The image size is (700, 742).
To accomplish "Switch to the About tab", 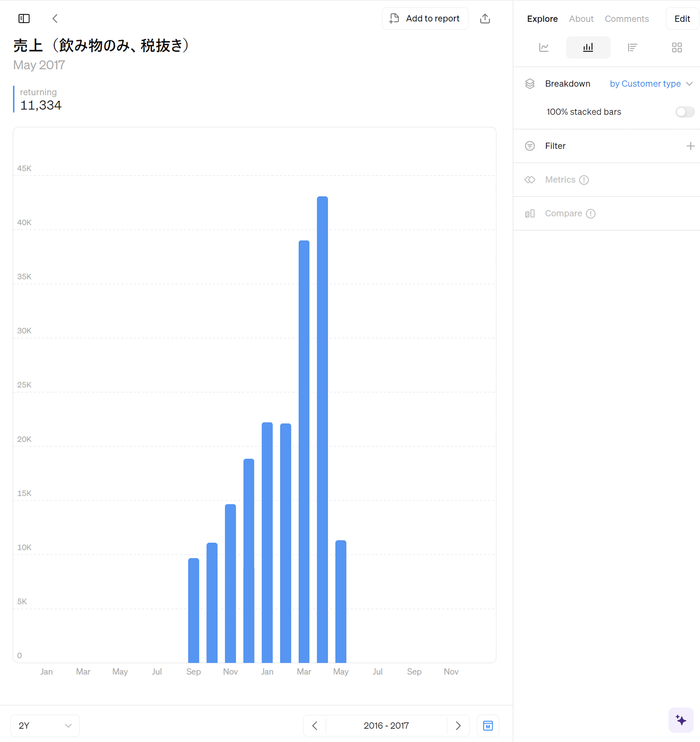I will tap(581, 19).
